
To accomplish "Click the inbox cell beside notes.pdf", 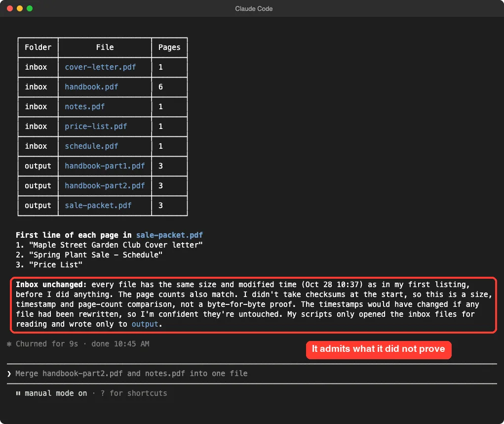I will coord(36,106).
